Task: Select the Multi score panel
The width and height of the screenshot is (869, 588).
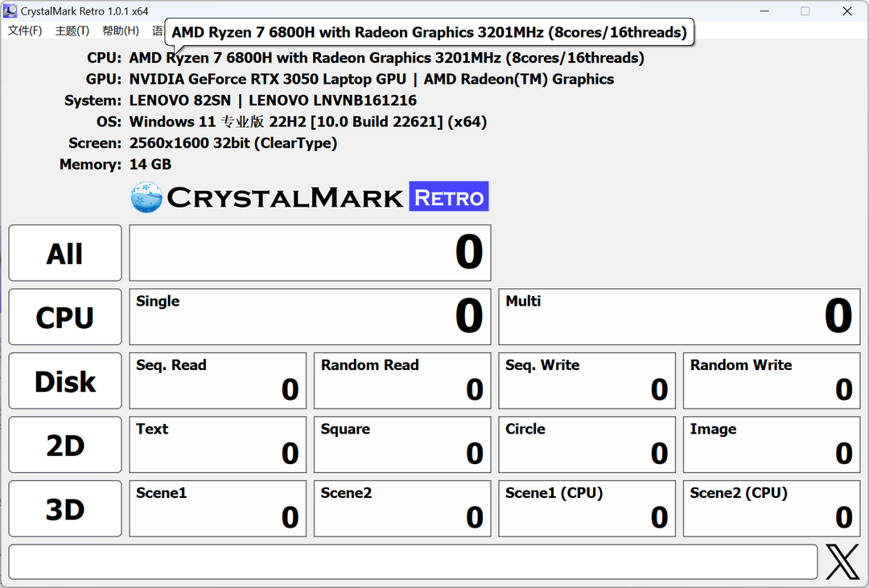Action: tap(679, 316)
